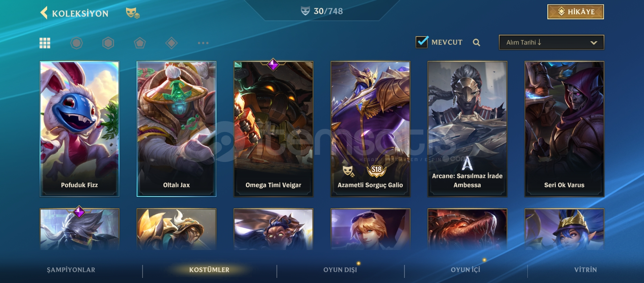Expand the Alım Tarihi sort dropdown
This screenshot has height=283, width=644.
click(551, 42)
